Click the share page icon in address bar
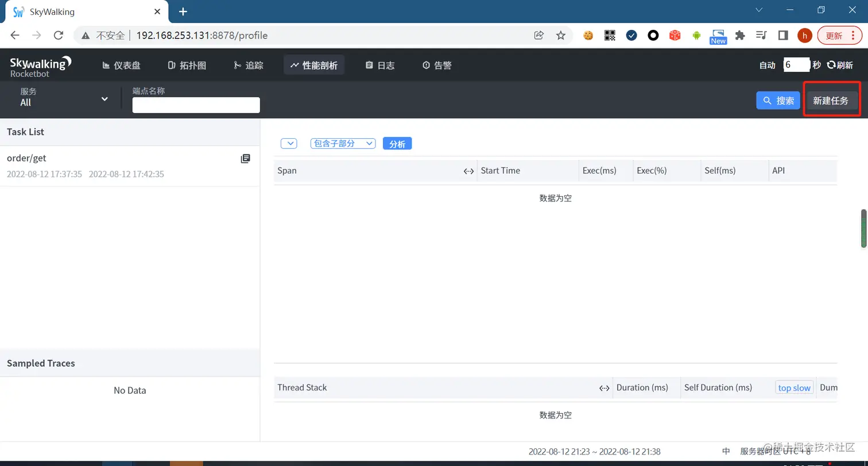This screenshot has width=868, height=466. coord(538,35)
